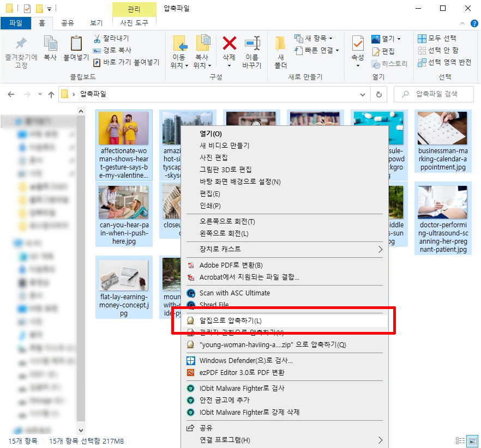Select the Copy (복사) icon in the ribbon
481x448 pixels.
point(51,49)
